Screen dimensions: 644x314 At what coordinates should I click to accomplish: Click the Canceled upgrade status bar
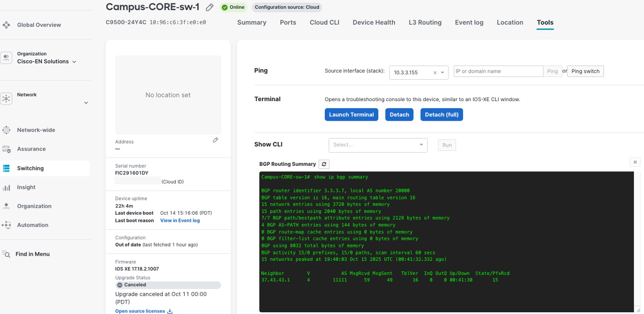168,285
